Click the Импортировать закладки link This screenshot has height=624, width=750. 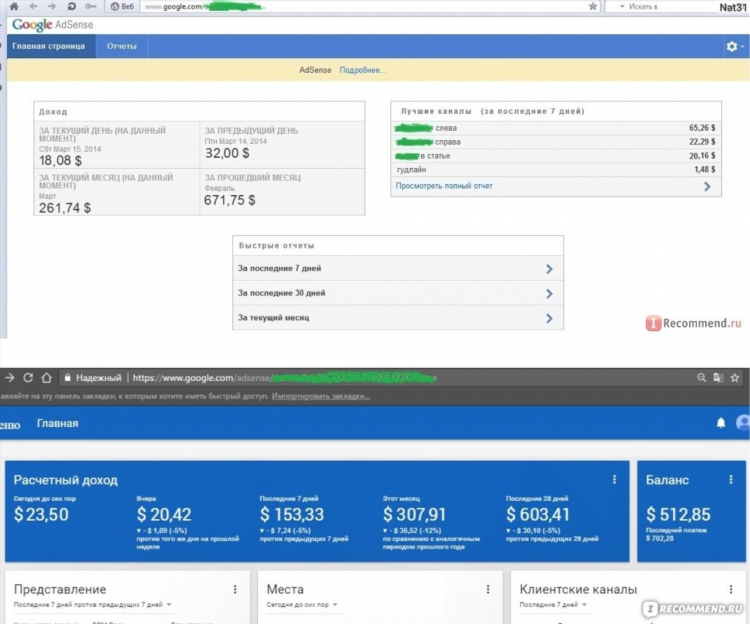point(320,396)
